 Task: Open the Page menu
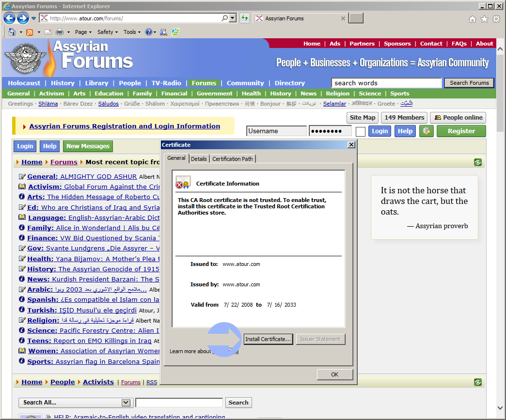[x=83, y=32]
